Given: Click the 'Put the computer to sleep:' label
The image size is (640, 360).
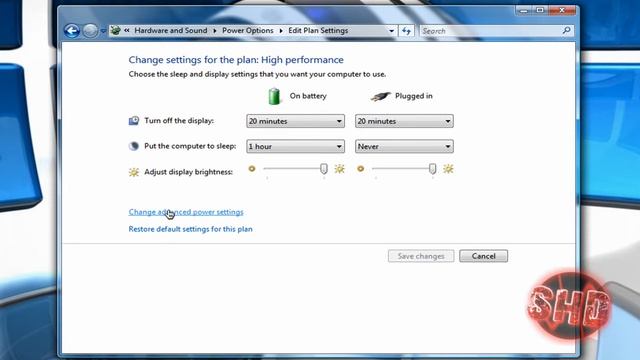Looking at the screenshot, I should 190,146.
